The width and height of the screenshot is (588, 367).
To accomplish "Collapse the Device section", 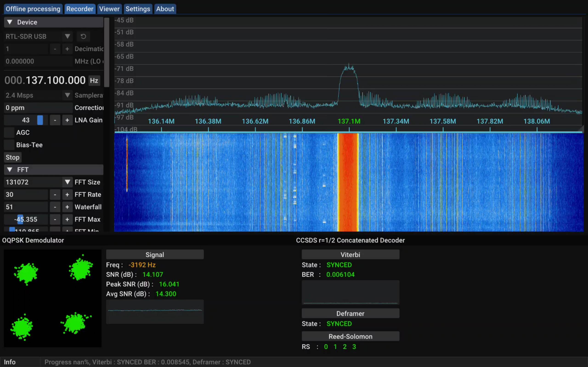I will click(x=10, y=22).
